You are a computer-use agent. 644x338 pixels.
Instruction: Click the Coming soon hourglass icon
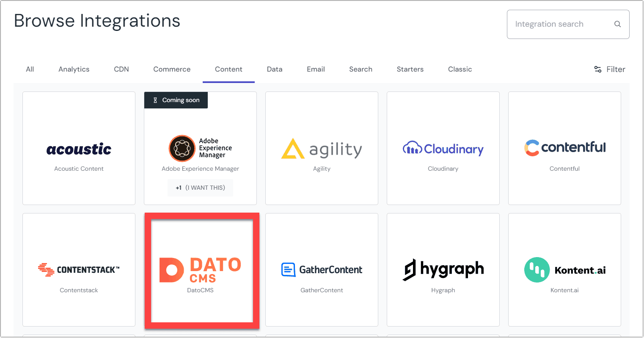click(155, 100)
